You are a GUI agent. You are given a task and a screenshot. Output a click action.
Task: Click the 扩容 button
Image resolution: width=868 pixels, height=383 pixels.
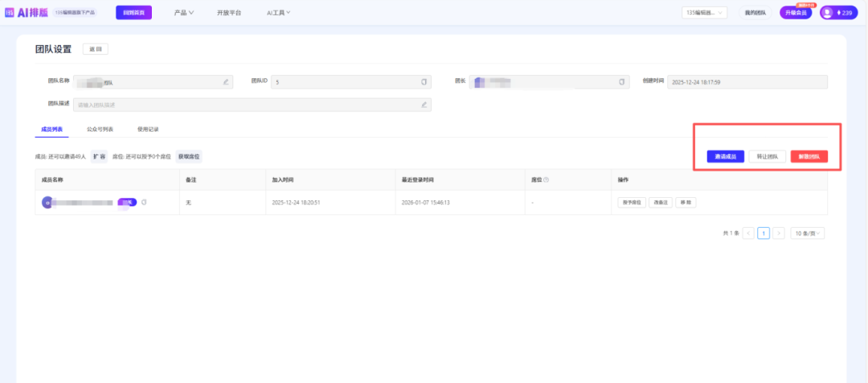(x=99, y=156)
